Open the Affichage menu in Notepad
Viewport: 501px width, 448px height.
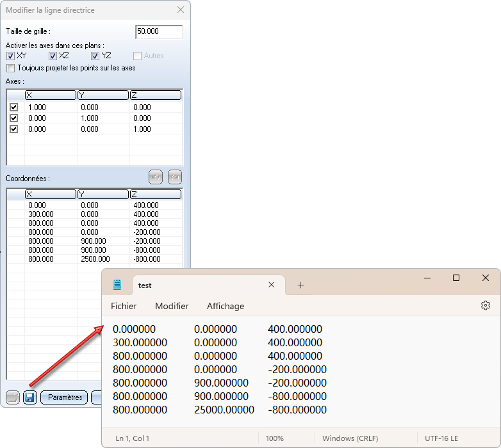click(225, 306)
